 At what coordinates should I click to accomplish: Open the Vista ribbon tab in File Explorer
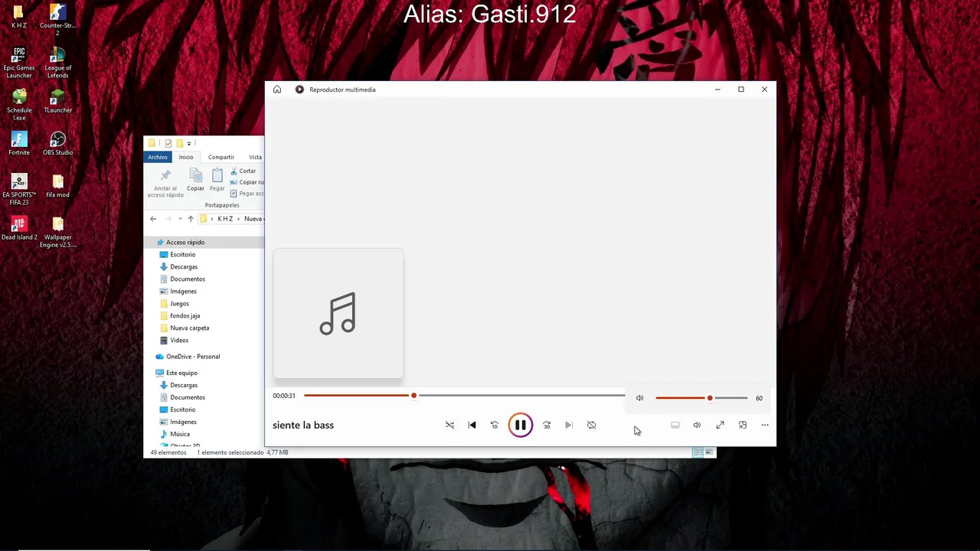coord(255,157)
